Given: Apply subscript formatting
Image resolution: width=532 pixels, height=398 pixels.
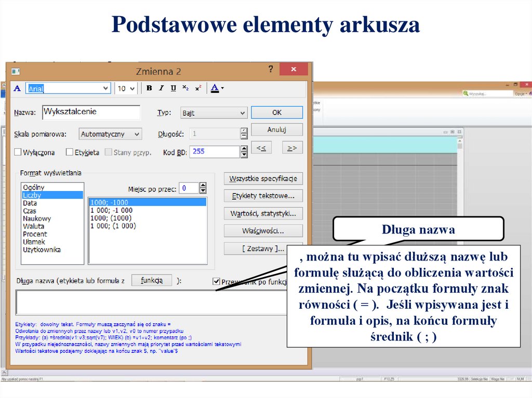Looking at the screenshot, I should 185,88.
